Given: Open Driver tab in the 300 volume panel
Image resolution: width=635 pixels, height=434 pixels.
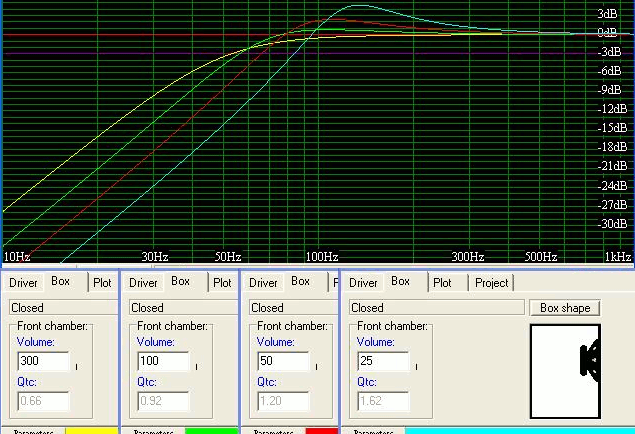Looking at the screenshot, I should click(x=23, y=283).
